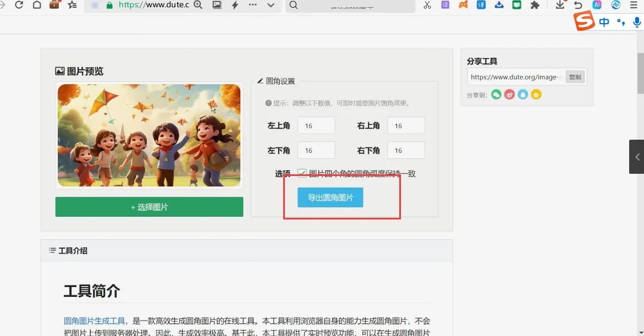Share to Weibo with the red icon
Screen dimensions: 644x336
pos(509,95)
